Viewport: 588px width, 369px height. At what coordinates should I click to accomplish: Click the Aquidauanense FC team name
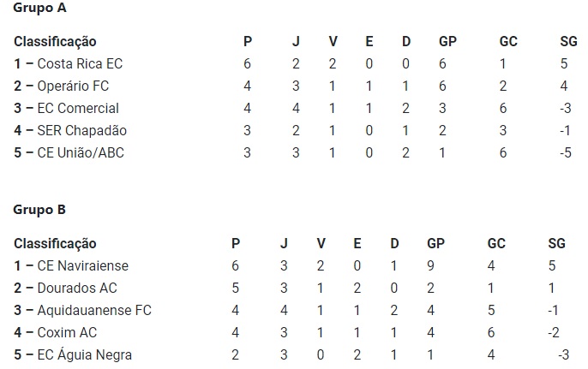(x=93, y=310)
